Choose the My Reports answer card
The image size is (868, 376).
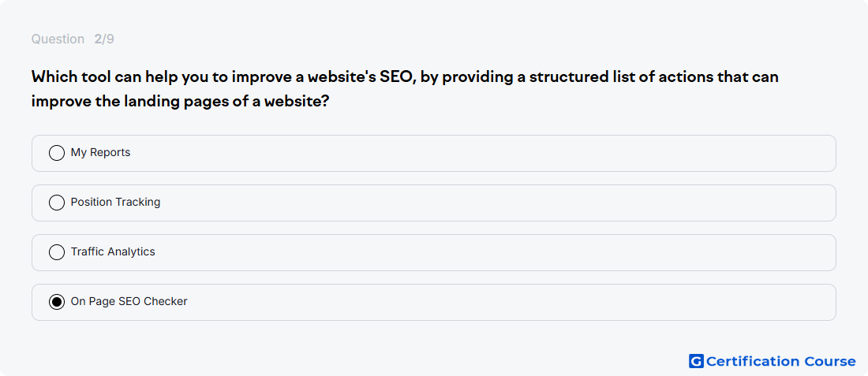tap(433, 153)
